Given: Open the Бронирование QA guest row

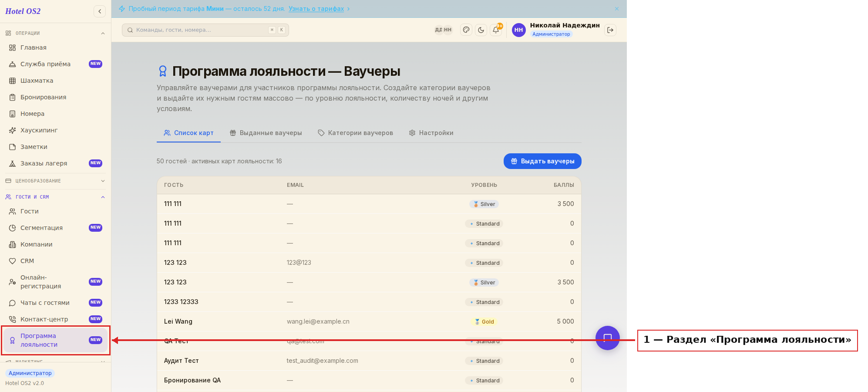Looking at the screenshot, I should 369,380.
